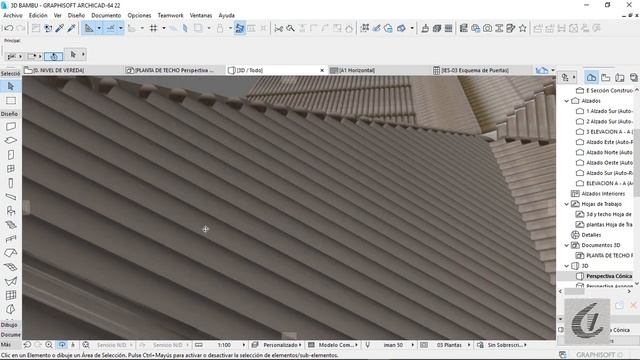Toggle the guide lines triangle icon
640x360 pixels.
pos(89,28)
